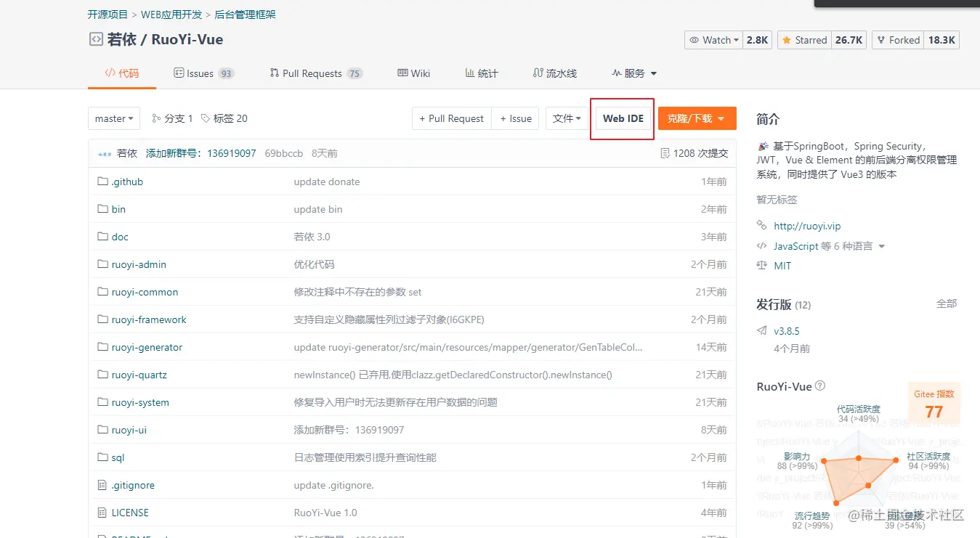Open the Wiki tab
Image resolution: width=980 pixels, height=538 pixels.
point(414,73)
